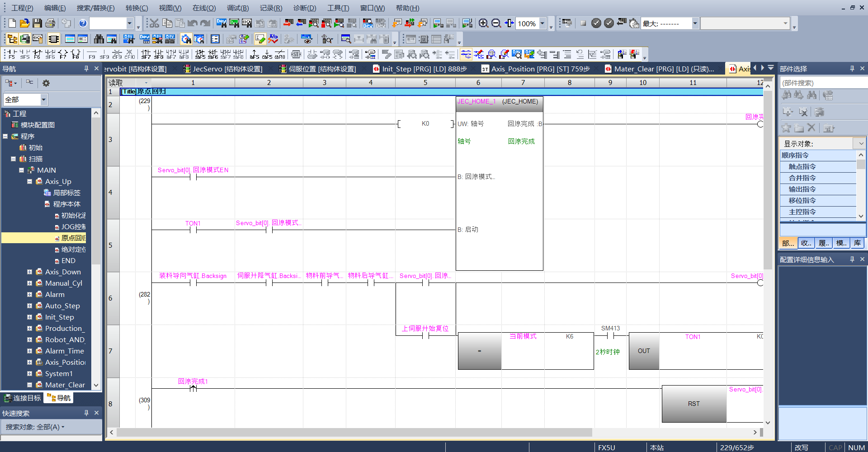Toggle the navigation window toolbar button
868x452 pixels.
tap(12, 39)
